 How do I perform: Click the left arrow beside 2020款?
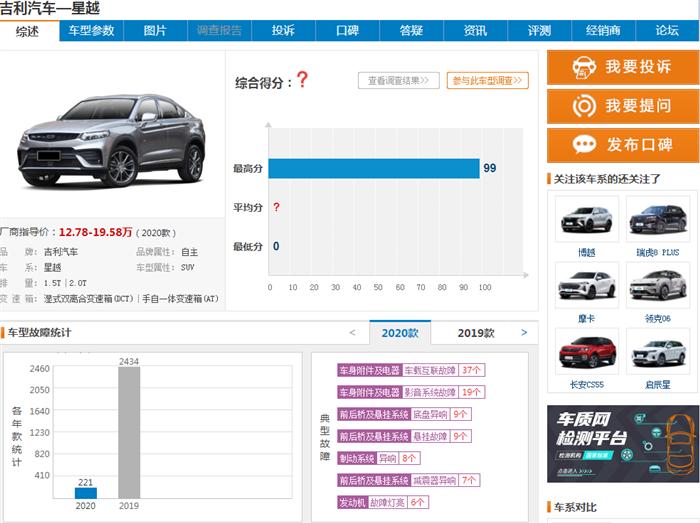(x=352, y=332)
